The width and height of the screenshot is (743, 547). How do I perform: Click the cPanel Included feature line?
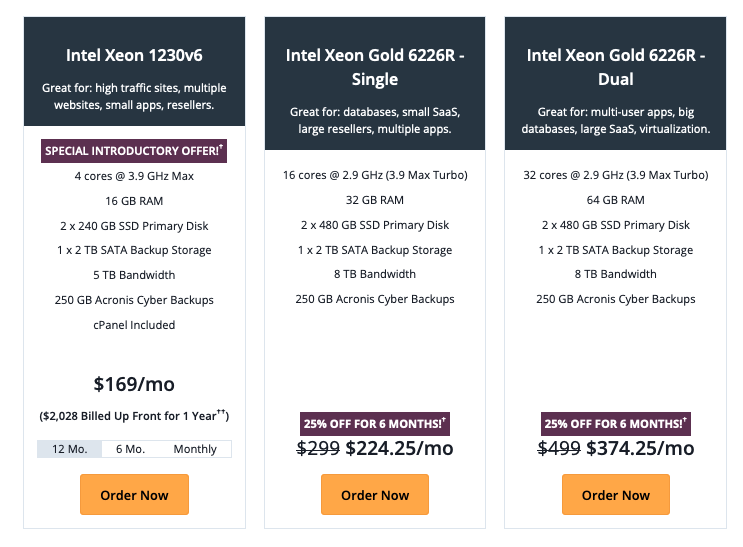pos(134,325)
